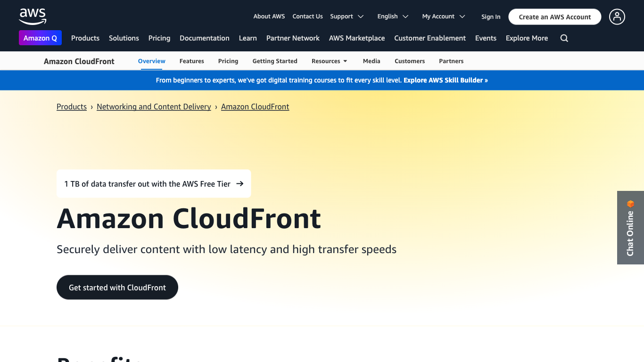The image size is (644, 362).
Task: Click Explore AWS Skill Builder link
Action: 446,80
